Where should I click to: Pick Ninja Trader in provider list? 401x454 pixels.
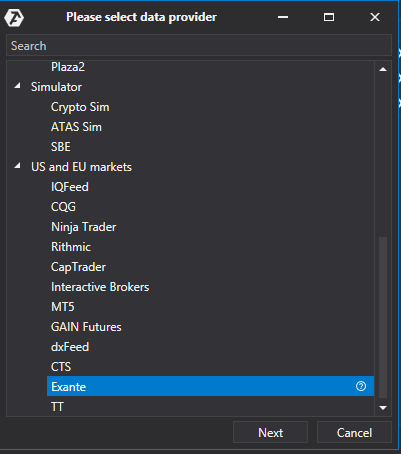click(84, 227)
